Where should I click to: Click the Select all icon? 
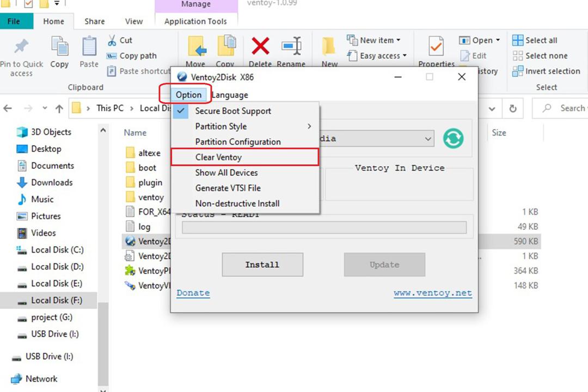pyautogui.click(x=518, y=40)
